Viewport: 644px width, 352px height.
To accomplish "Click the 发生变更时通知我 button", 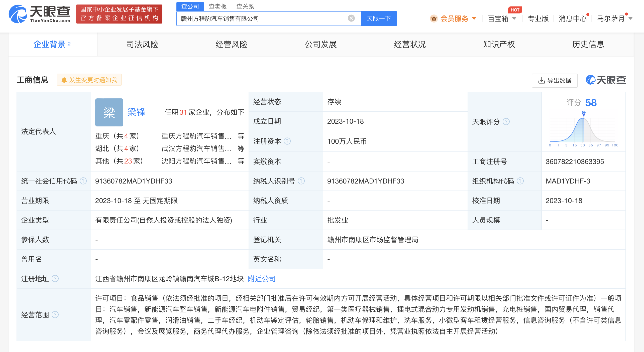I will pos(89,80).
